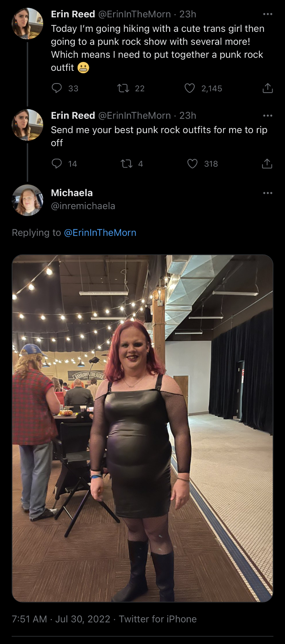Open the attached photo in full view
The image size is (285, 644).
pyautogui.click(x=143, y=428)
